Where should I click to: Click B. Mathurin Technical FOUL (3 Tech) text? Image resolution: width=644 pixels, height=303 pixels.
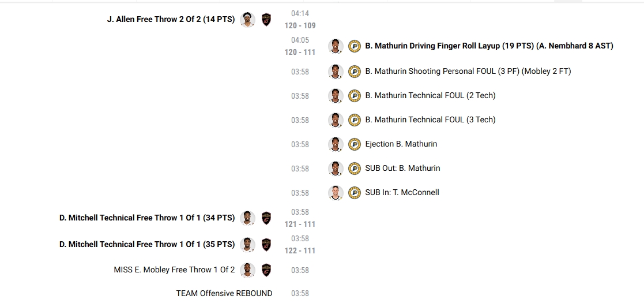tap(430, 120)
